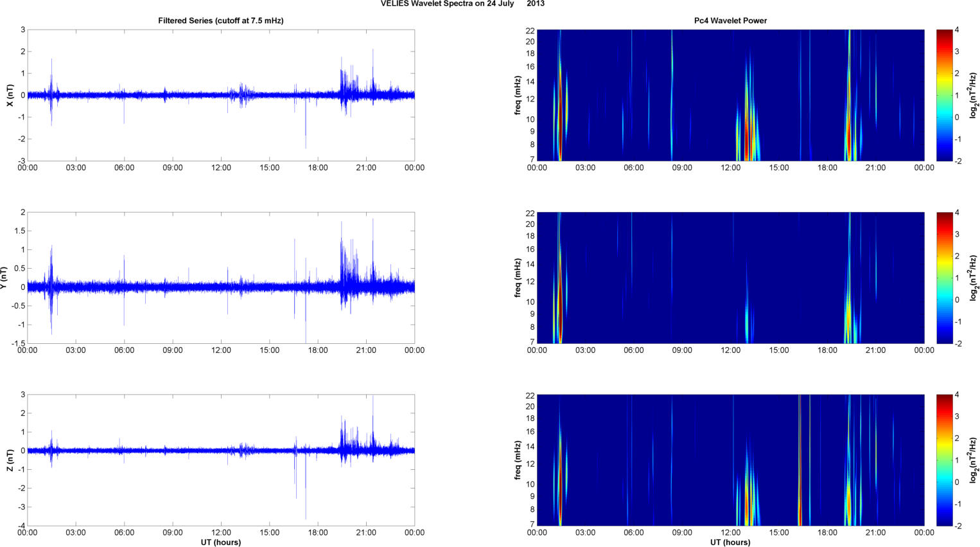
Task: Click the "18:00" tick below the Y time series
Action: (x=318, y=350)
